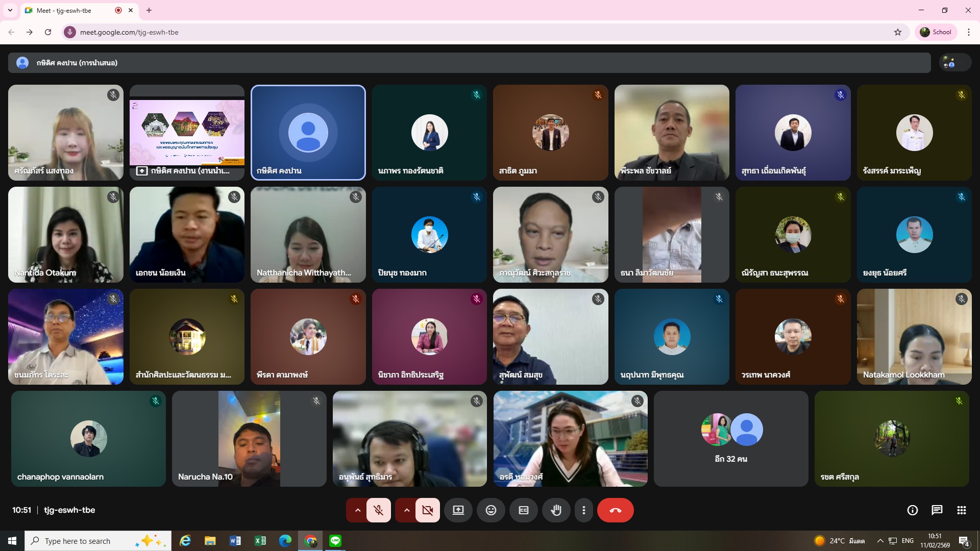Open a new browser tab
The image size is (980, 551).
pos(149,10)
